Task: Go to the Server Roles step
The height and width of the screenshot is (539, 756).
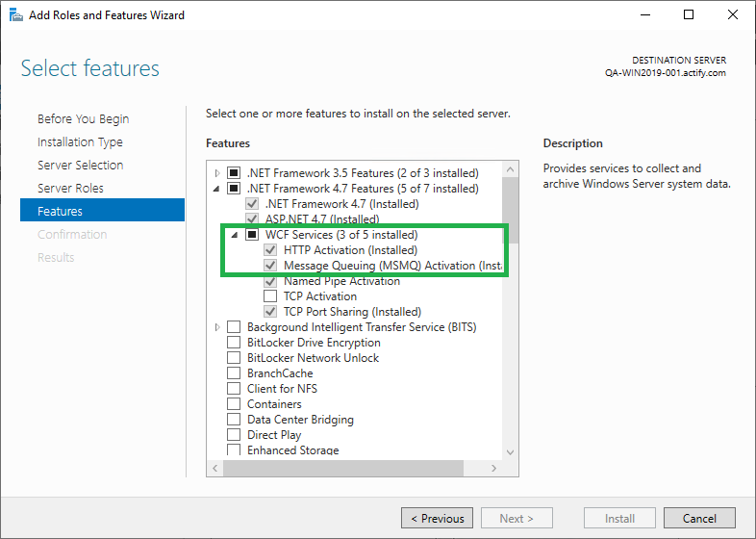Action: pos(70,189)
